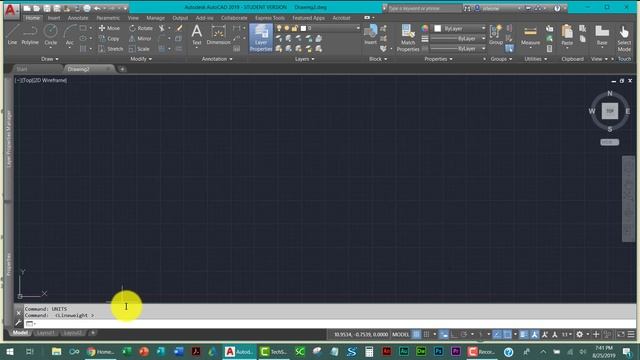Open the Parametric ribbon tab
The image size is (640, 360).
[x=108, y=18]
